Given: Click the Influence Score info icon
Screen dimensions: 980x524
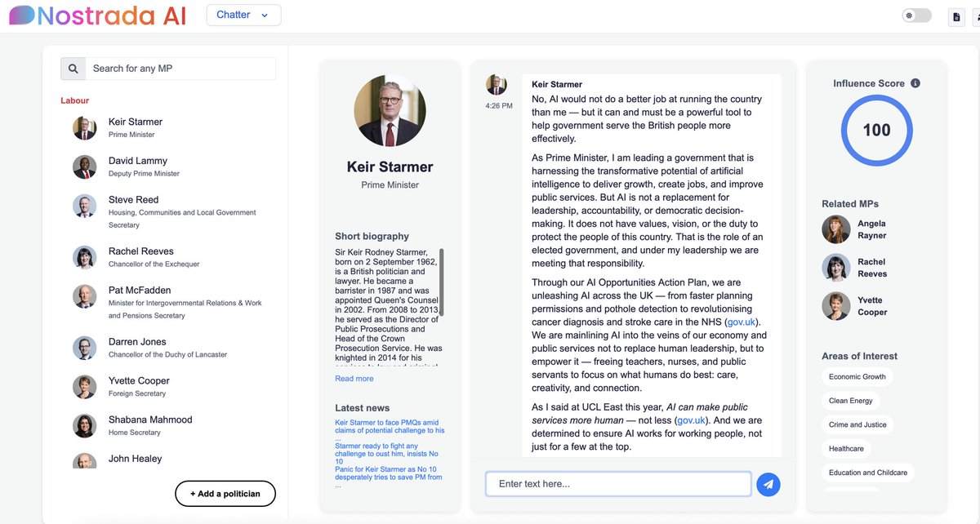Looking at the screenshot, I should coord(915,83).
